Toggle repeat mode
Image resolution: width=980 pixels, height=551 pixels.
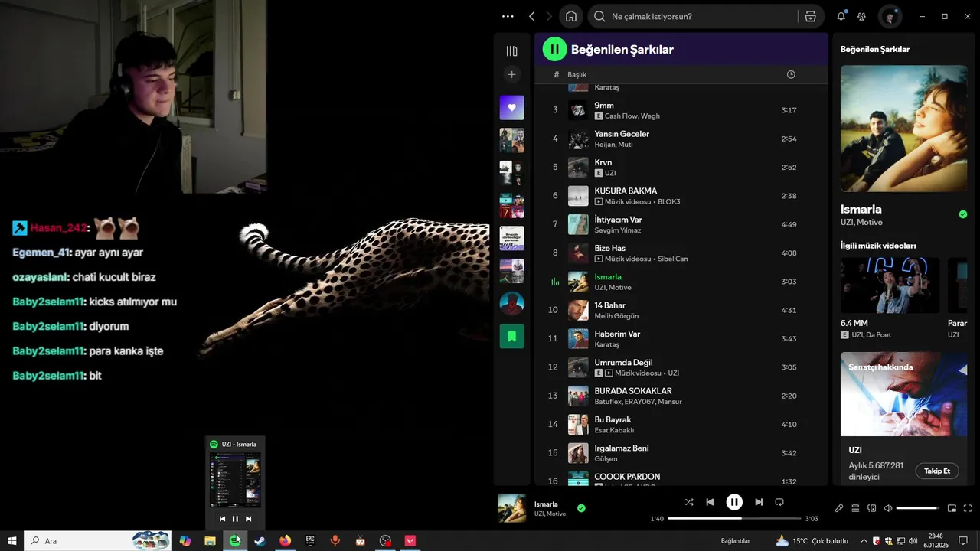[779, 502]
